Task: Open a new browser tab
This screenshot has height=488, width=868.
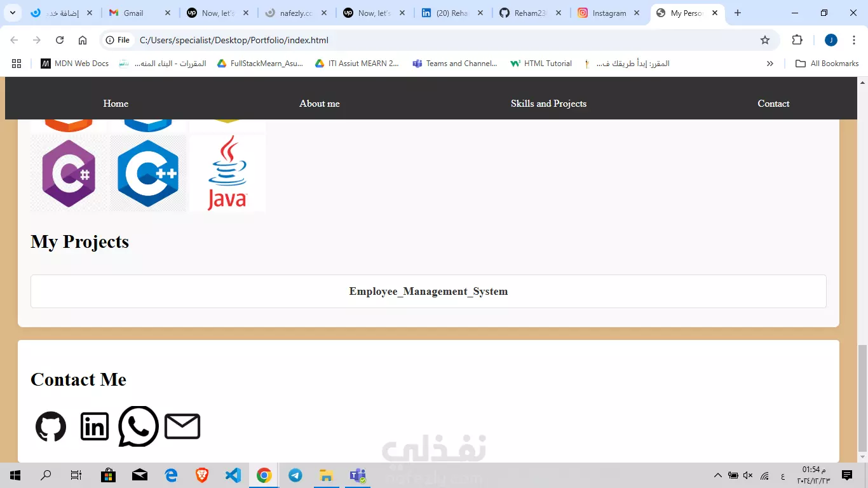Action: tap(737, 13)
